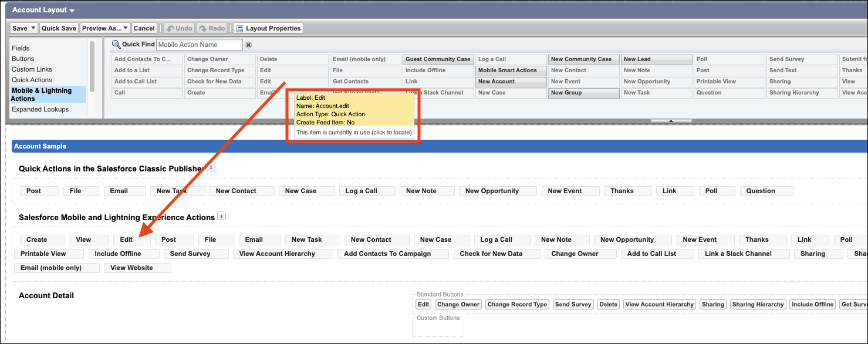Click the Cancel button
868x344 pixels.
(144, 28)
